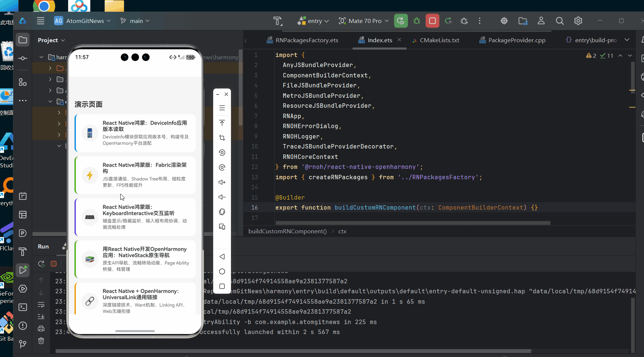Open the entry run configuration dropdown
644x357 pixels.
pos(313,21)
